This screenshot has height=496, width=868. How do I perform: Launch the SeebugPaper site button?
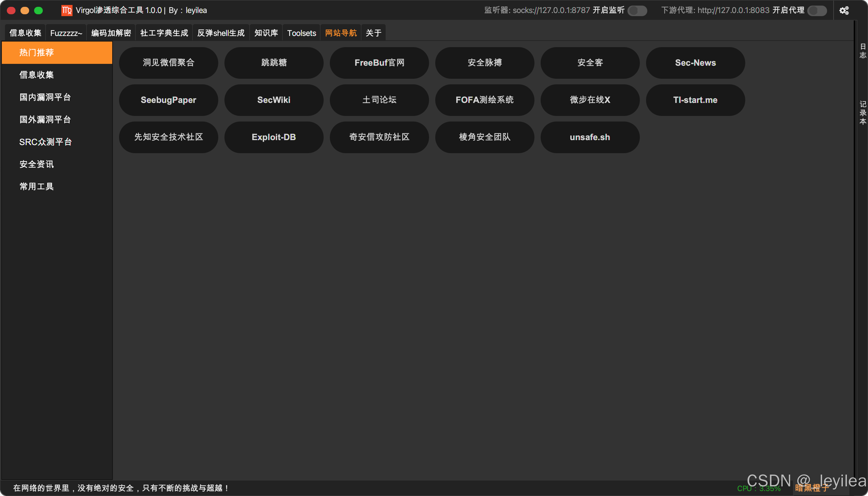(168, 100)
